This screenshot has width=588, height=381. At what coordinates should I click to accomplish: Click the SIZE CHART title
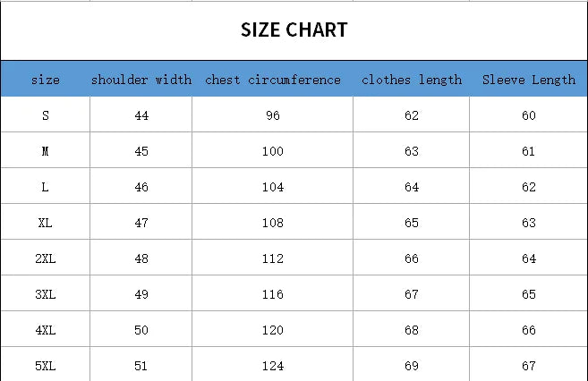click(294, 30)
